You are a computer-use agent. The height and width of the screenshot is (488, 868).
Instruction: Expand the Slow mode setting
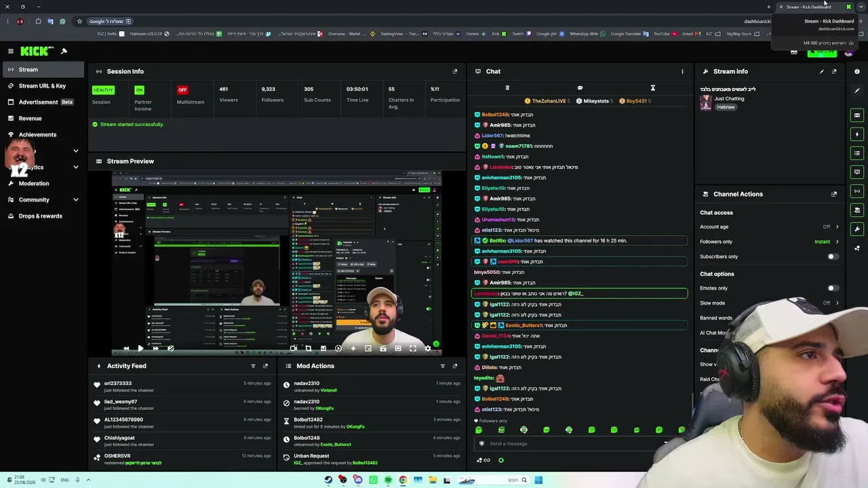coord(770,303)
